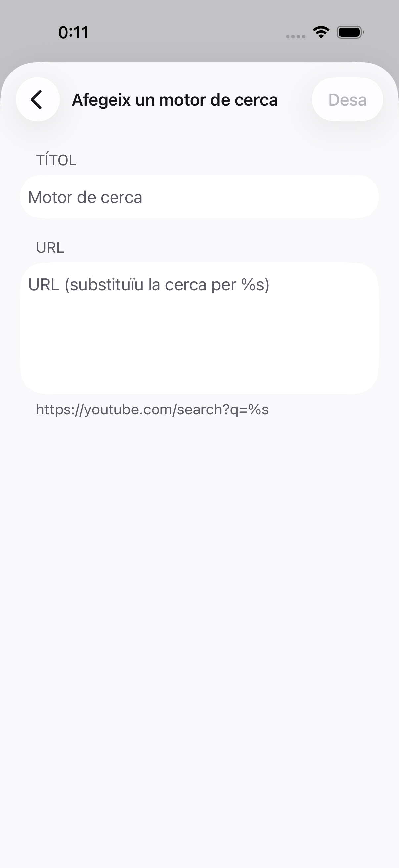Viewport: 399px width, 868px height.
Task: Tap the dimmed backdrop above the sheet
Action: point(199,51)
